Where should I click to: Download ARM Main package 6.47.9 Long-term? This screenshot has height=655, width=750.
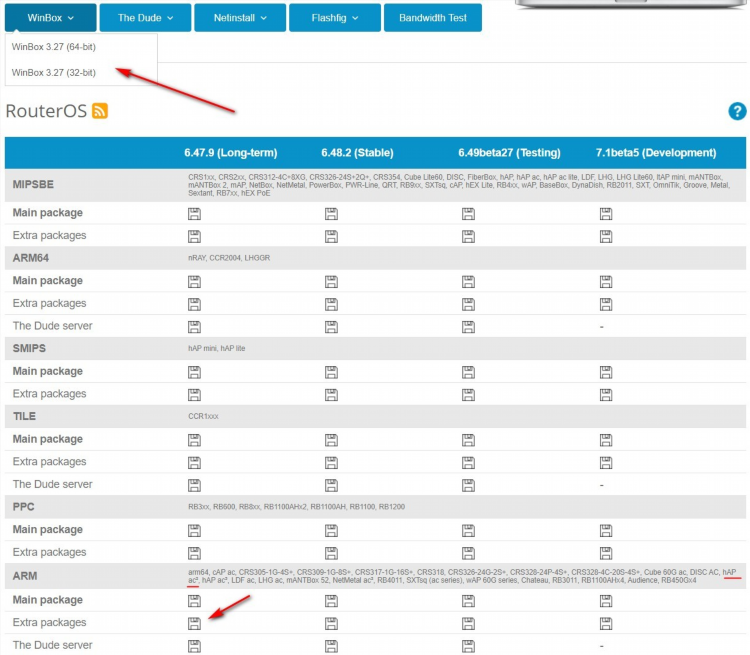click(194, 601)
